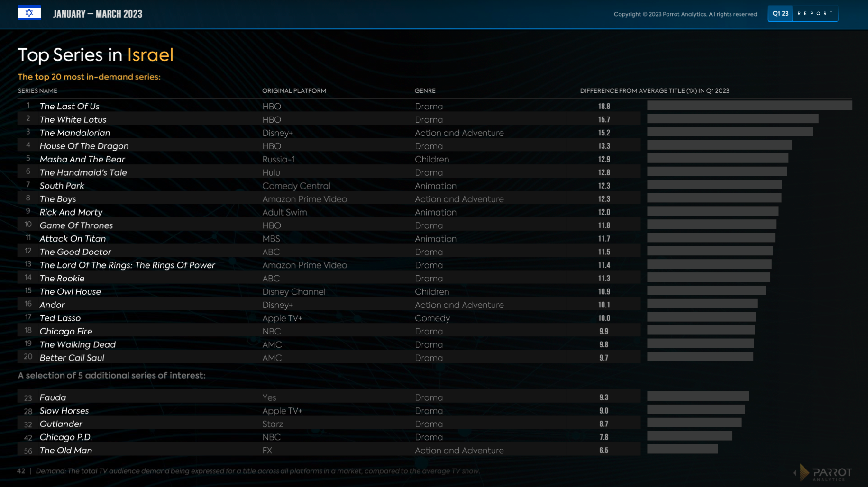Click the 5 additional series of interest heading

point(111,375)
